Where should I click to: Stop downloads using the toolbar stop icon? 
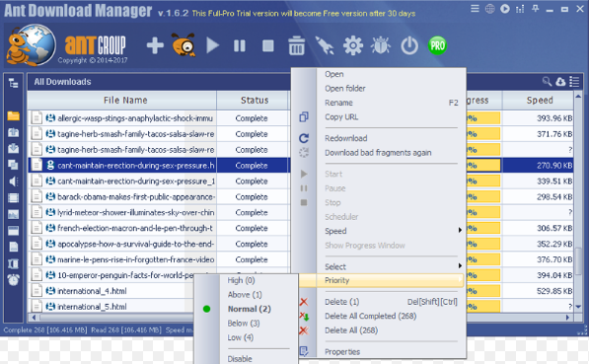click(x=267, y=45)
